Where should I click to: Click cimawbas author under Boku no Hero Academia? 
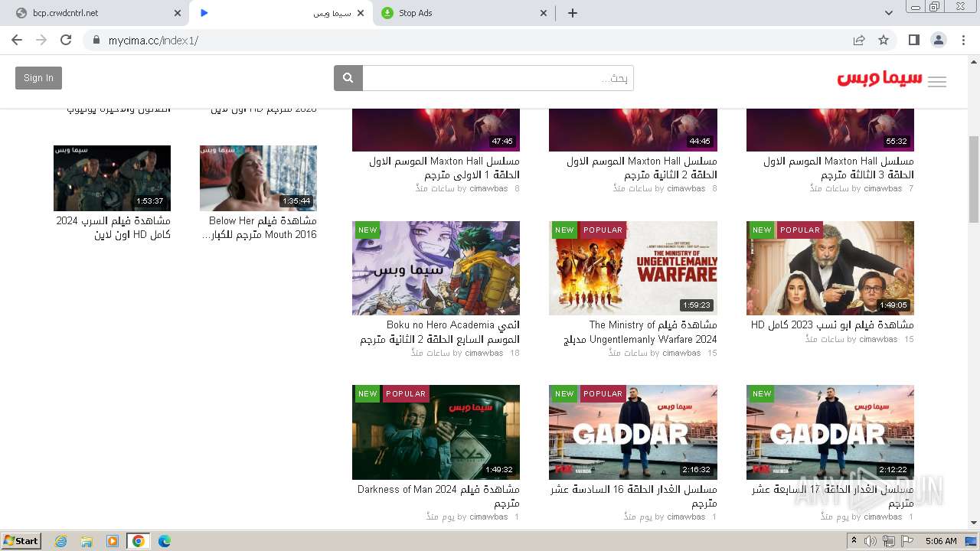click(x=484, y=354)
